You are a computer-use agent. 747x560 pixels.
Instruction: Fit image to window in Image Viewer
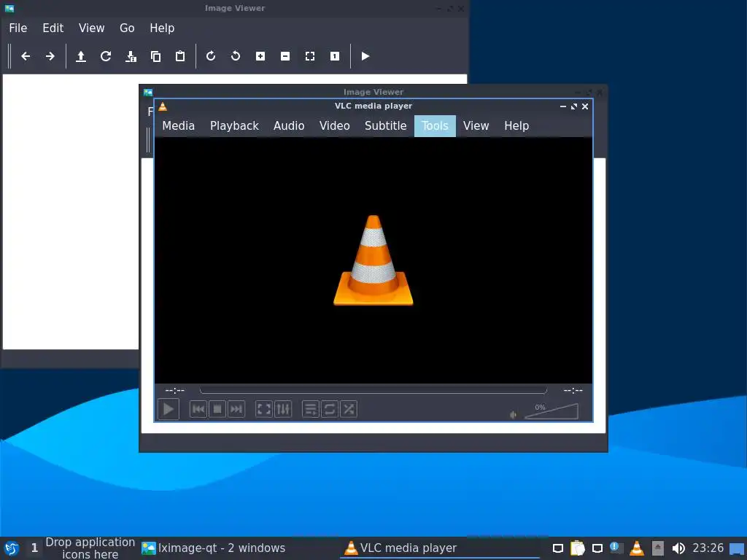pos(309,56)
